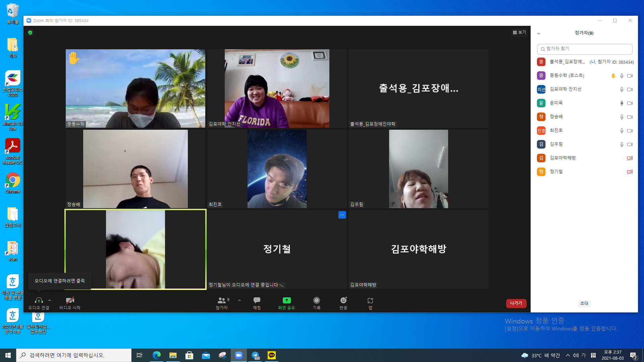
Task: Click the Windows Start button
Action: (8, 355)
